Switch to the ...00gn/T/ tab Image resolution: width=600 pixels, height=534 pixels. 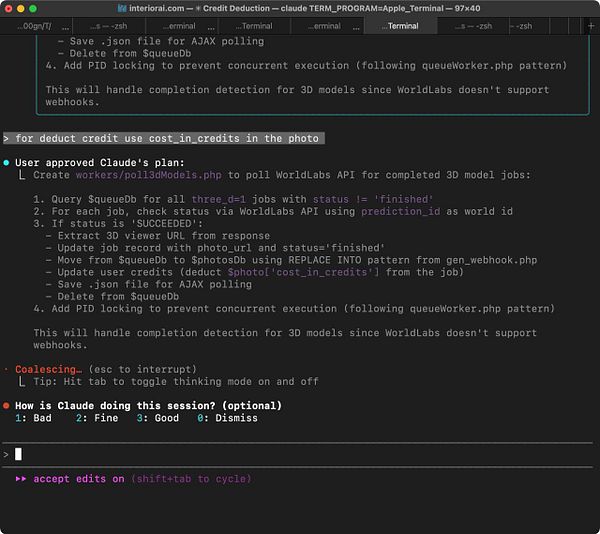36,26
